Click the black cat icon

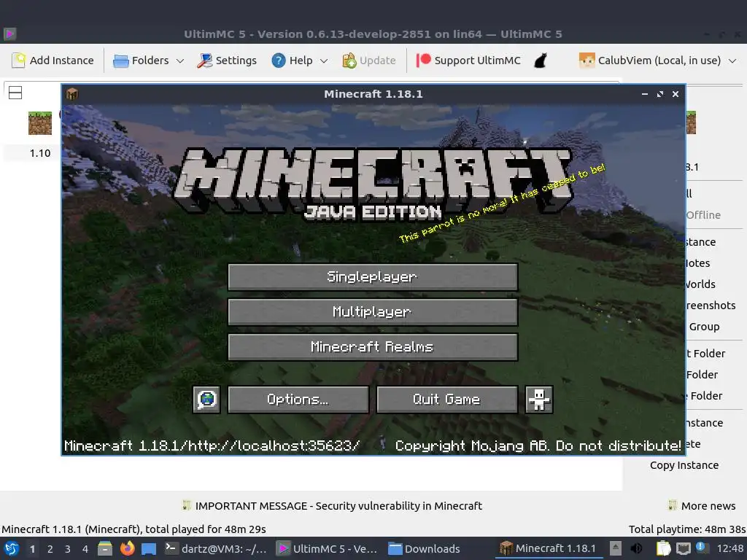[541, 61]
